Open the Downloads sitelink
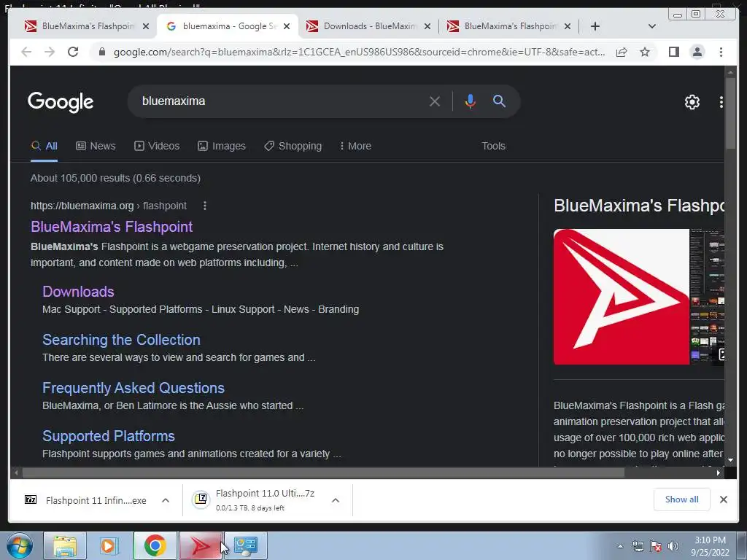747x560 pixels. [x=78, y=292]
